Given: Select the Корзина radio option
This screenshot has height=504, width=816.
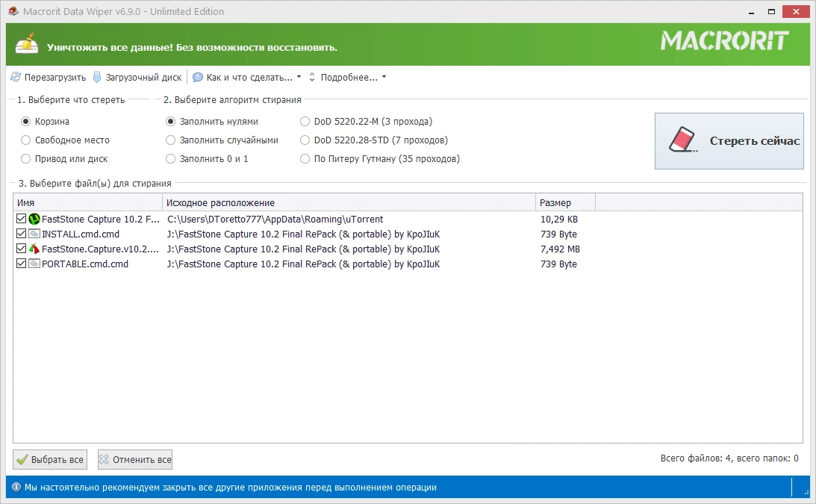Looking at the screenshot, I should click(x=25, y=121).
